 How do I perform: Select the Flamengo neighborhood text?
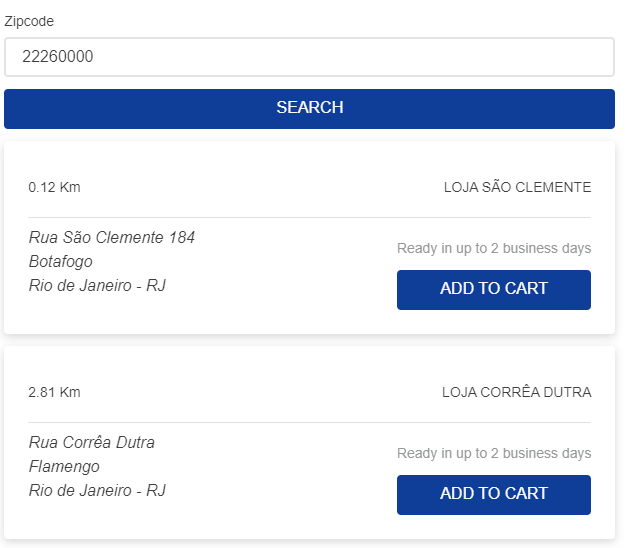point(64,466)
